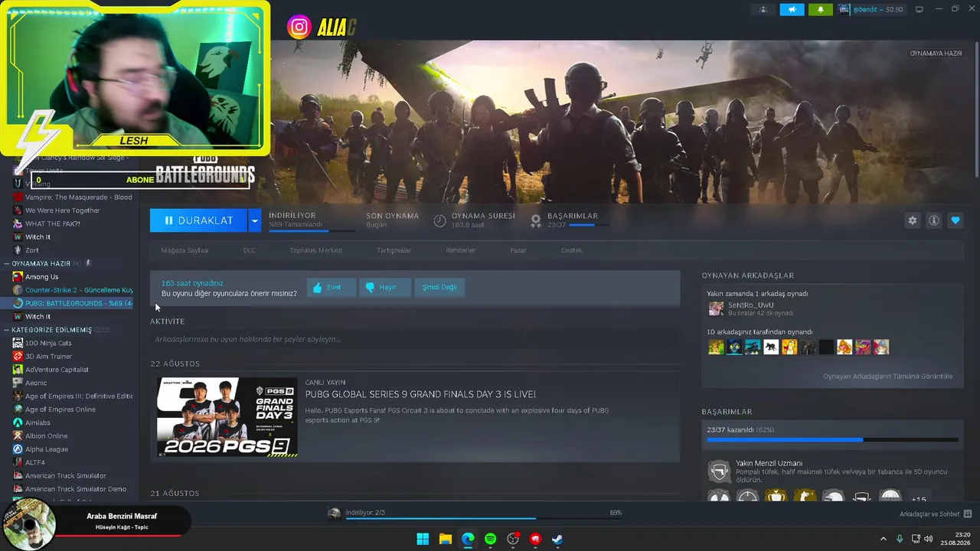Open volume icon in system tray
Image resolution: width=980 pixels, height=551 pixels.
[929, 539]
